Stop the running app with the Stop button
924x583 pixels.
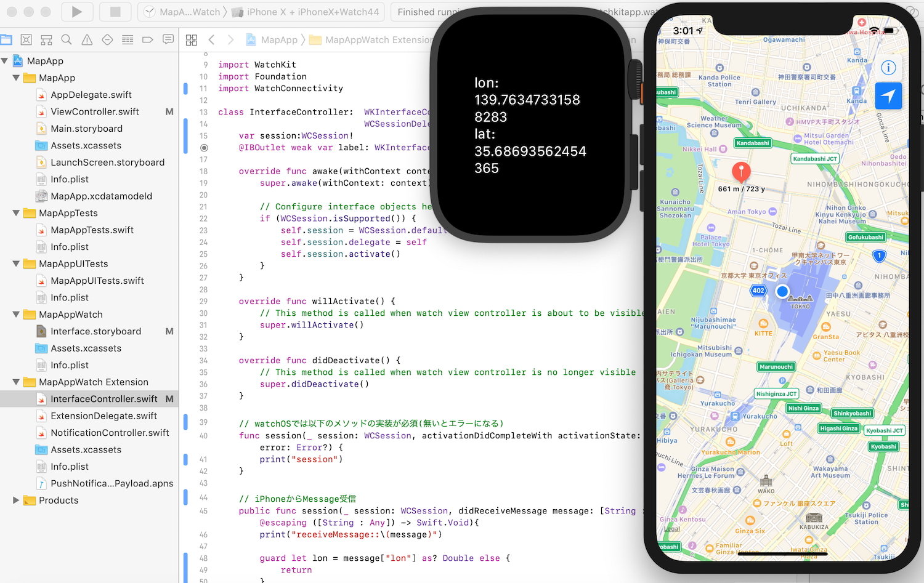click(115, 12)
